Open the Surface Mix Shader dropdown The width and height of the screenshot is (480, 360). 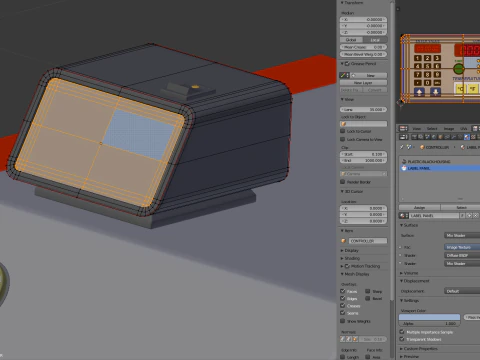pos(462,235)
